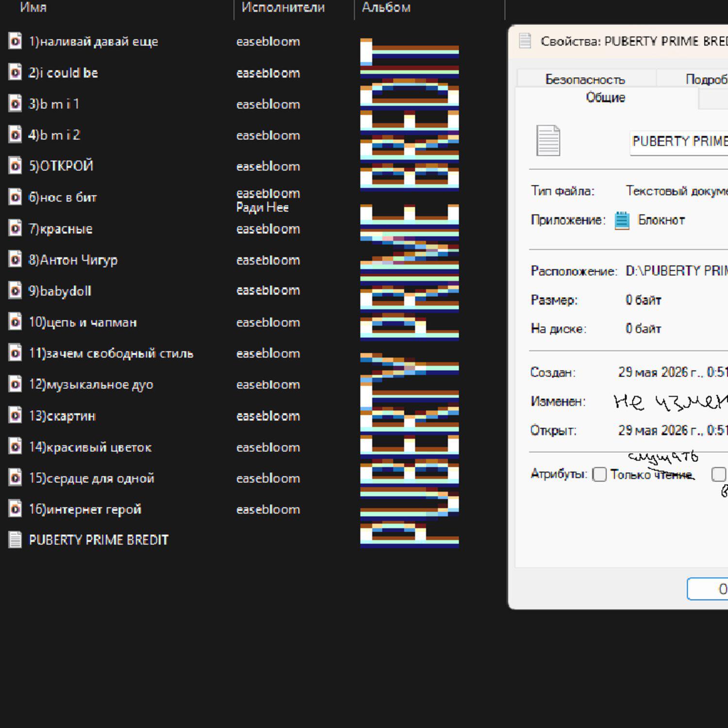This screenshot has width=728, height=728.
Task: Click the OK button in Properties dialog
Action: coord(708,589)
